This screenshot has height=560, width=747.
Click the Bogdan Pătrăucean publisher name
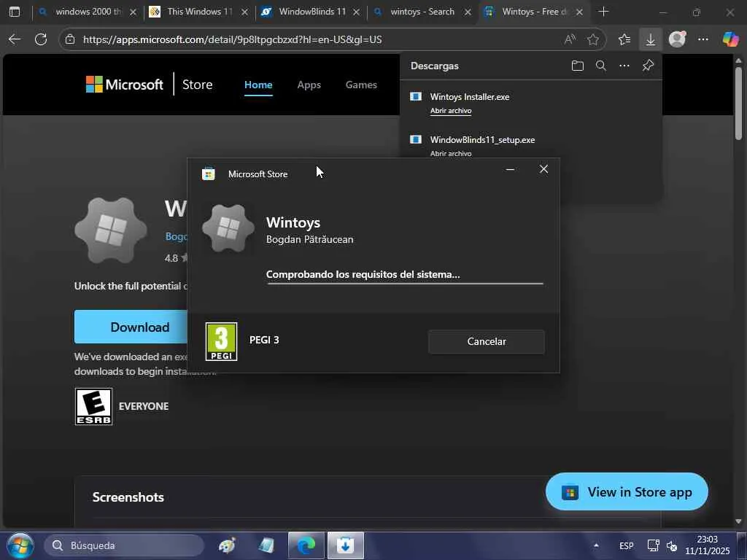(x=309, y=239)
